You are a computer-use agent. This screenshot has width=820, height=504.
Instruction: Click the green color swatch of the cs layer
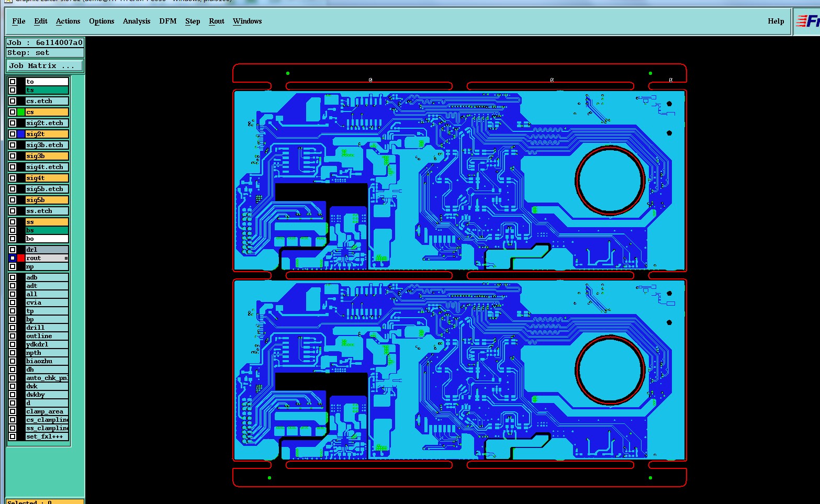pyautogui.click(x=21, y=112)
